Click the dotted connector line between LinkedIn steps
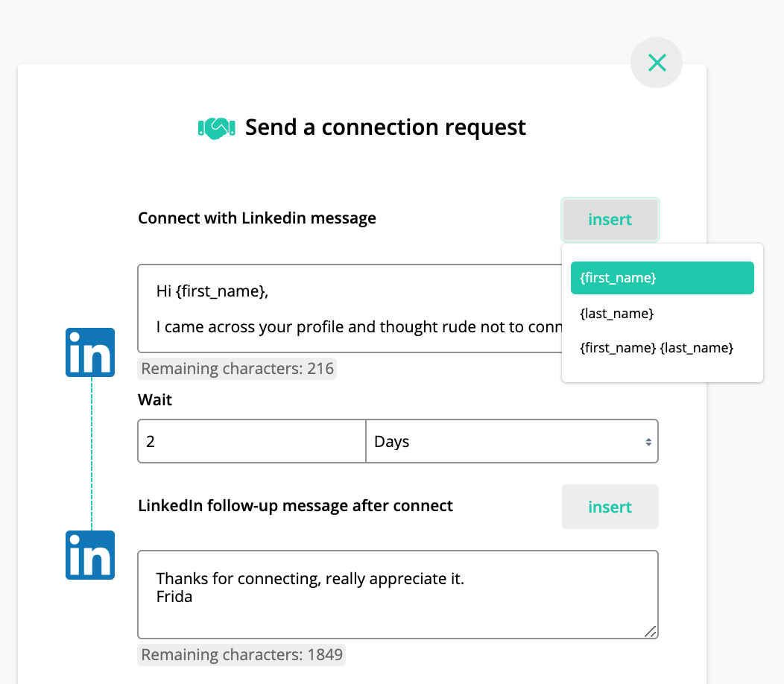 coord(89,455)
